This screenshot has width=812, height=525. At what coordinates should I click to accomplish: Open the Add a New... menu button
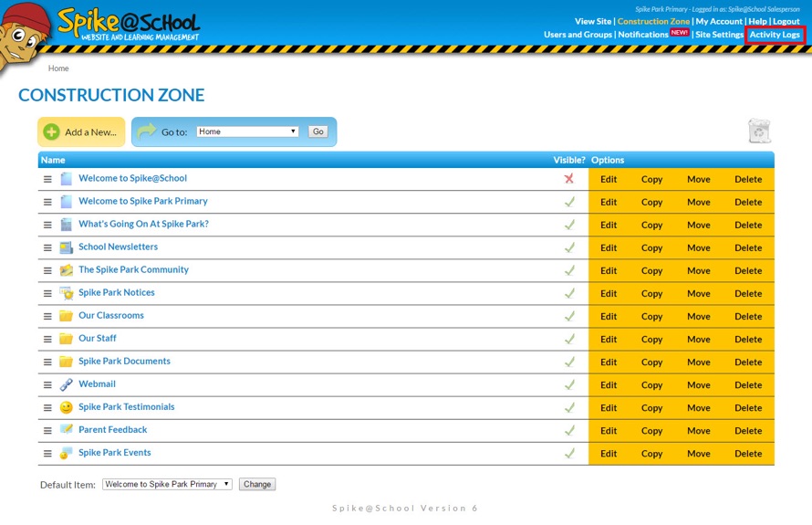tap(81, 131)
